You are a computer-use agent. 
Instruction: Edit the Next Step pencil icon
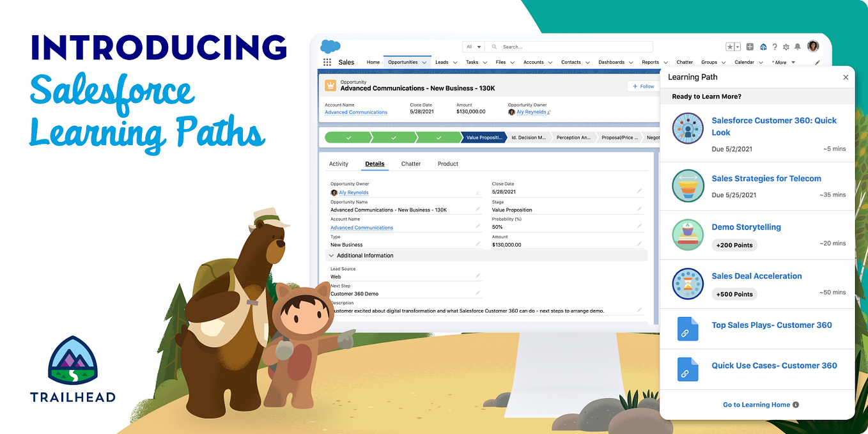click(x=477, y=293)
